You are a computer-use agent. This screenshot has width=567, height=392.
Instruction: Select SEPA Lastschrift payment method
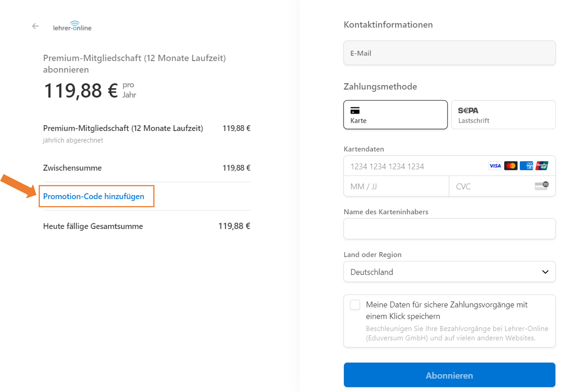click(503, 115)
